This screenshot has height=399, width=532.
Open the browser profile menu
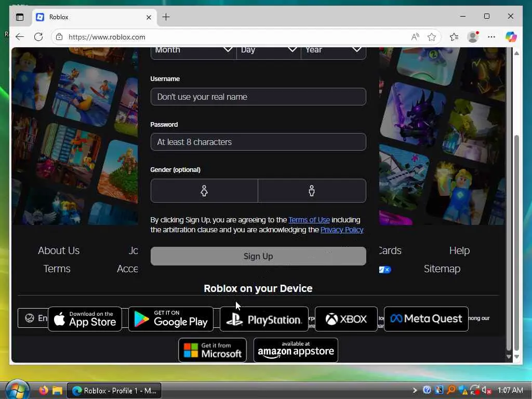click(473, 37)
